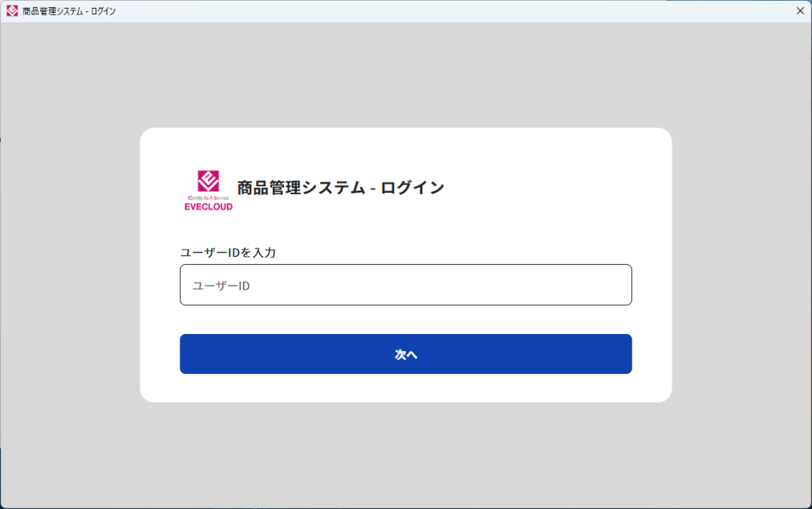Image resolution: width=812 pixels, height=509 pixels.
Task: Click white card space below the 次へ button
Action: tap(405, 388)
